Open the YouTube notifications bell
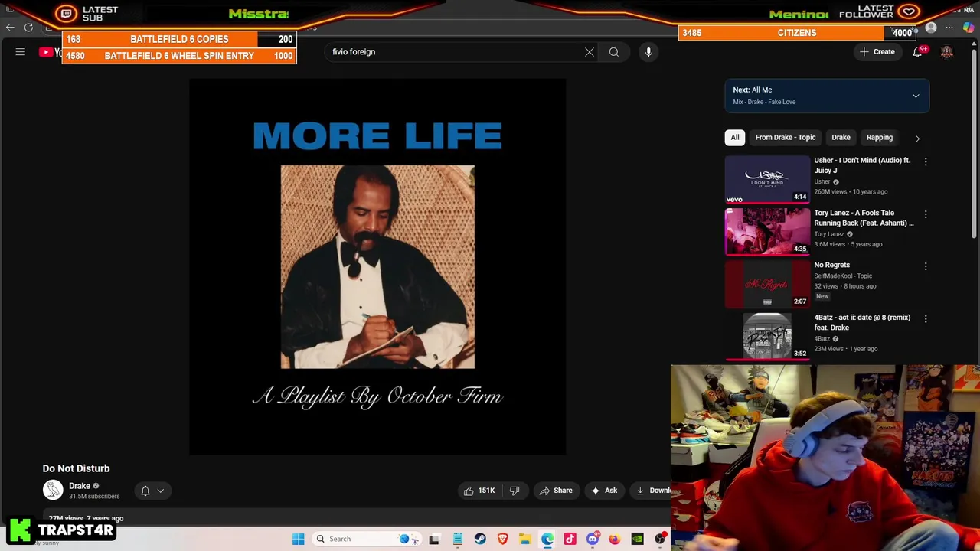Viewport: 980px width, 551px height. tap(917, 52)
